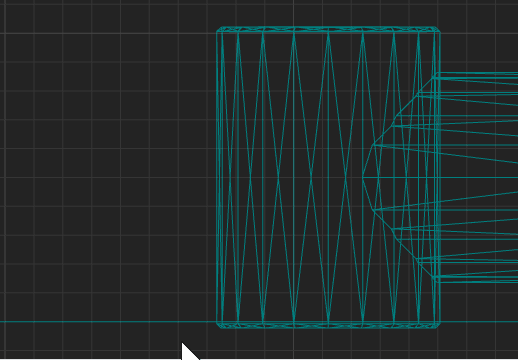Image resolution: width=518 pixels, height=360 pixels.
Task: Click the cylinder's bottom edge at its middle
Action: click(x=328, y=325)
